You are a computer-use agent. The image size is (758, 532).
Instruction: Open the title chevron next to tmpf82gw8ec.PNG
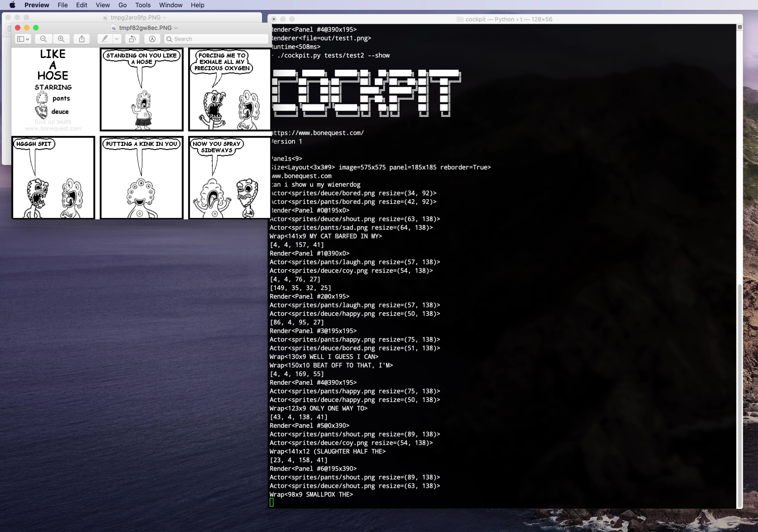coord(176,28)
